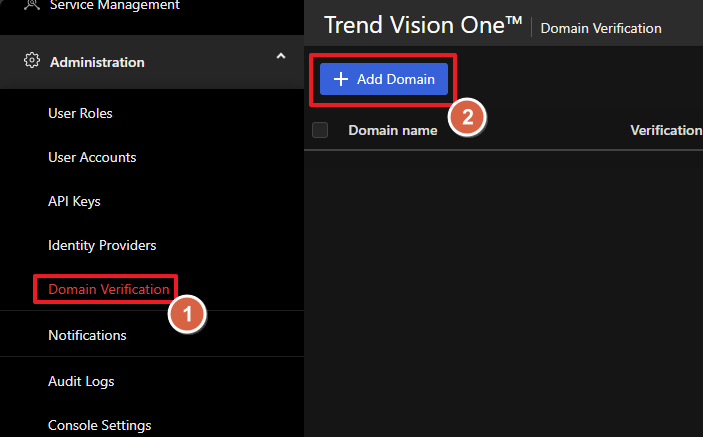Click the red numbered badge 1
The width and height of the screenshot is (703, 437).
tap(186, 314)
